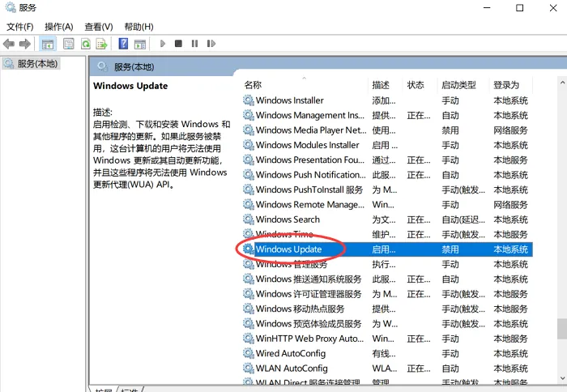Toggle the console tree pane icon
567x392 pixels.
click(x=47, y=44)
